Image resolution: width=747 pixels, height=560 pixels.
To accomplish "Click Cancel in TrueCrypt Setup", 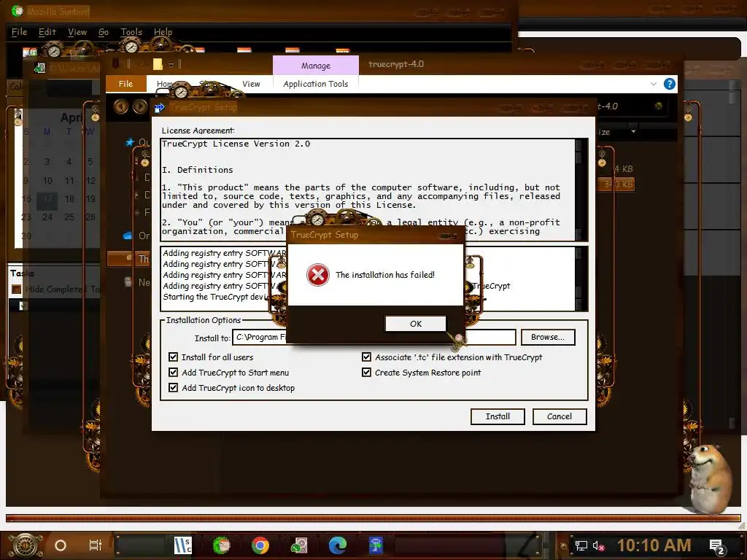I will coord(560,416).
